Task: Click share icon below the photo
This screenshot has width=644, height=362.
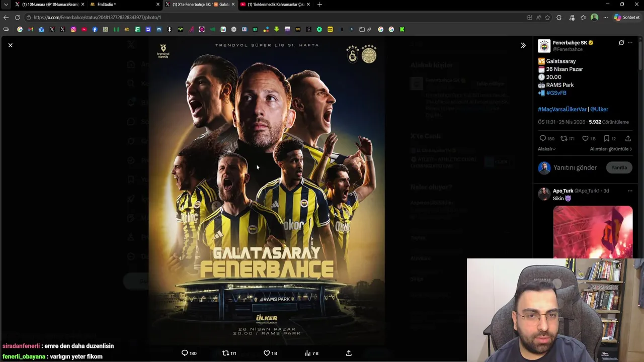Action: tap(349, 353)
